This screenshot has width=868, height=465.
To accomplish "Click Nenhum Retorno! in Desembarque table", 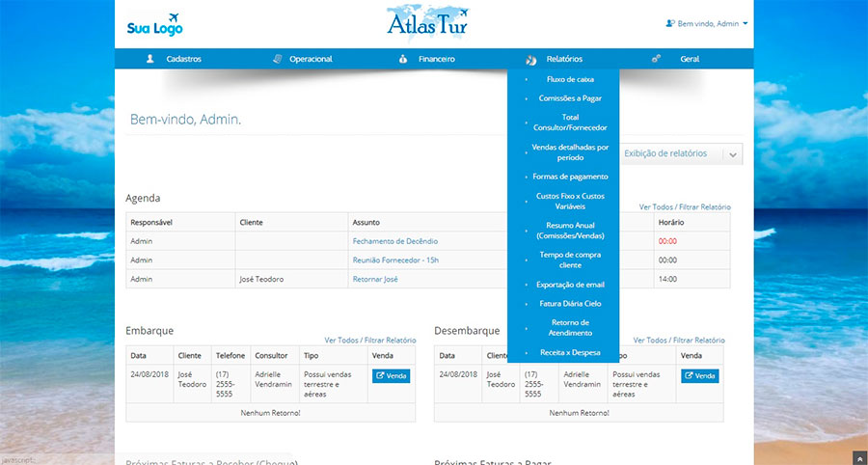I will tap(579, 413).
